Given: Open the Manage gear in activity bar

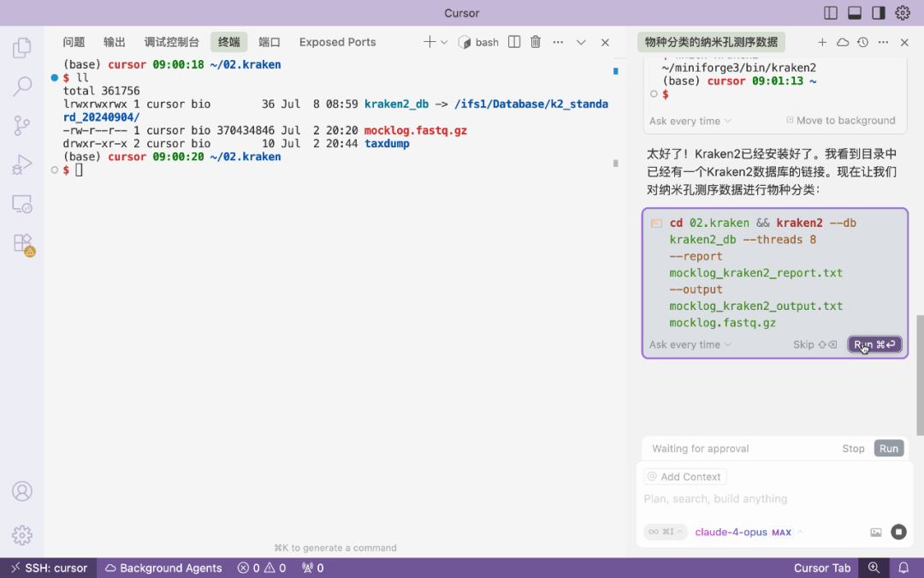Looking at the screenshot, I should pos(21,535).
